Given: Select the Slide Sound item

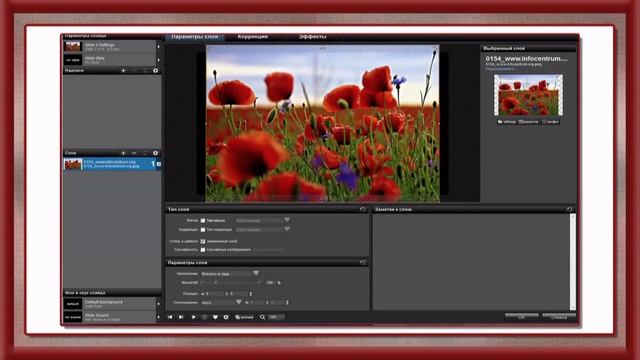Looking at the screenshot, I should [109, 317].
